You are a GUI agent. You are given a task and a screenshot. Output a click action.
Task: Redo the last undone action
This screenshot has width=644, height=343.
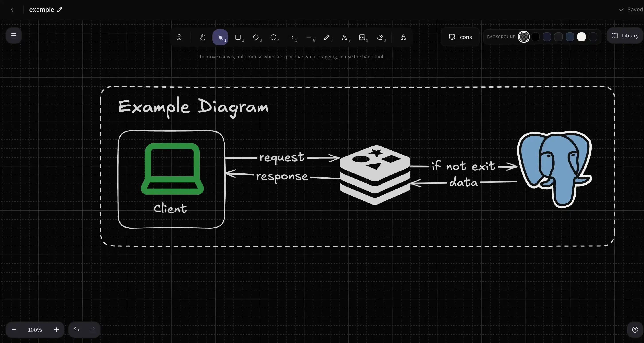point(92,329)
